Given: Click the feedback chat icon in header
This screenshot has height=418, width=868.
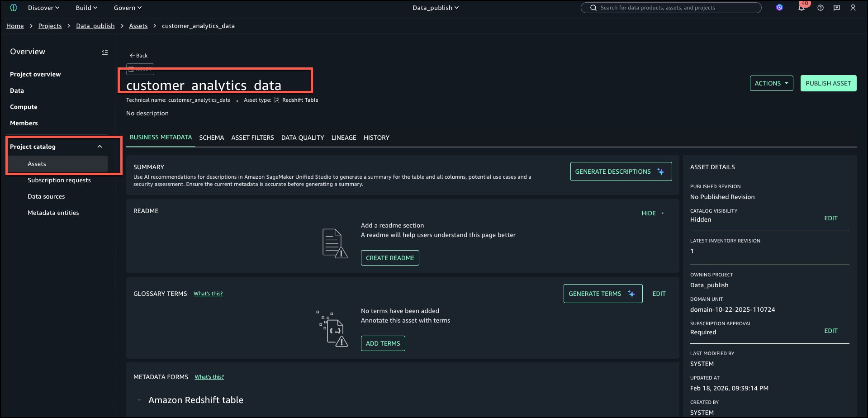Looking at the screenshot, I should pos(836,8).
